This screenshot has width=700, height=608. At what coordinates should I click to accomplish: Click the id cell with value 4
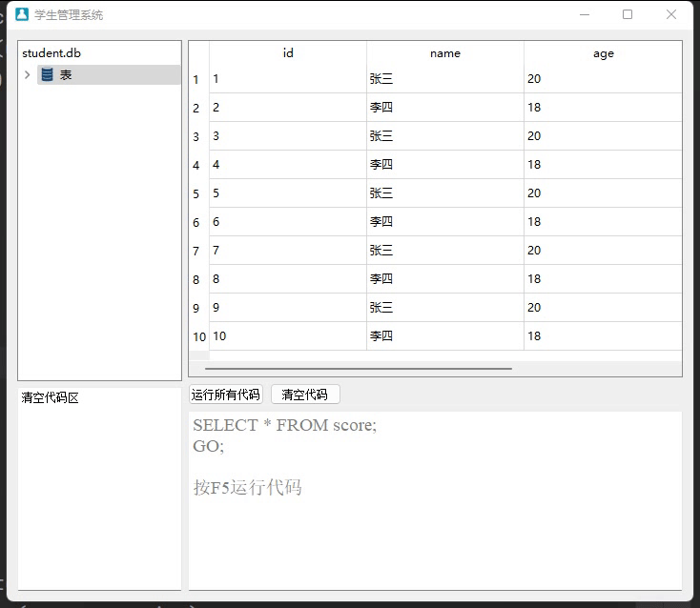pos(287,165)
